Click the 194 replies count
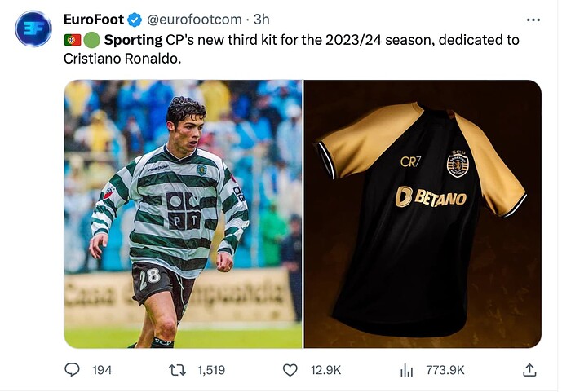This screenshot has width=562, height=392. 102,370
